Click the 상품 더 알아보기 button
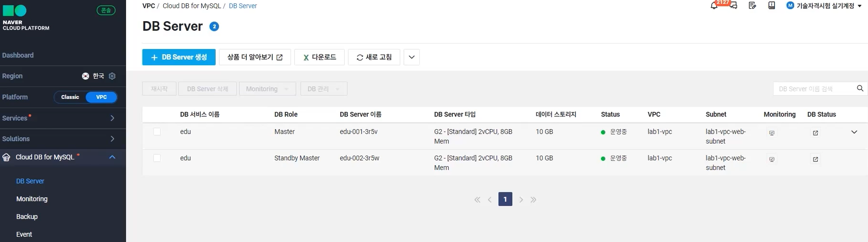Viewport: 868px width, 242px height. point(255,57)
